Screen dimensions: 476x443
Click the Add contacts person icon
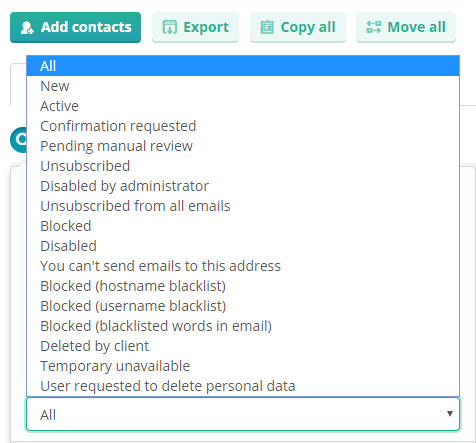point(27,28)
